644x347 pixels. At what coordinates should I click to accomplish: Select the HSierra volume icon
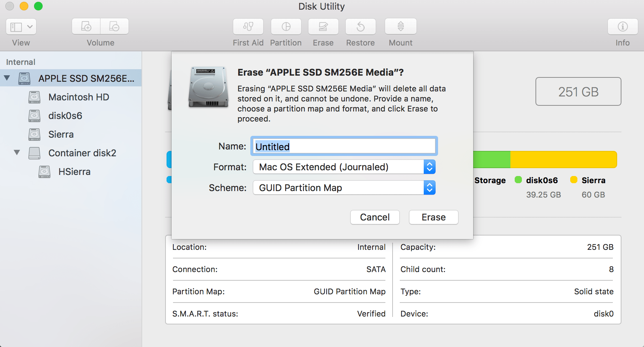coord(44,172)
